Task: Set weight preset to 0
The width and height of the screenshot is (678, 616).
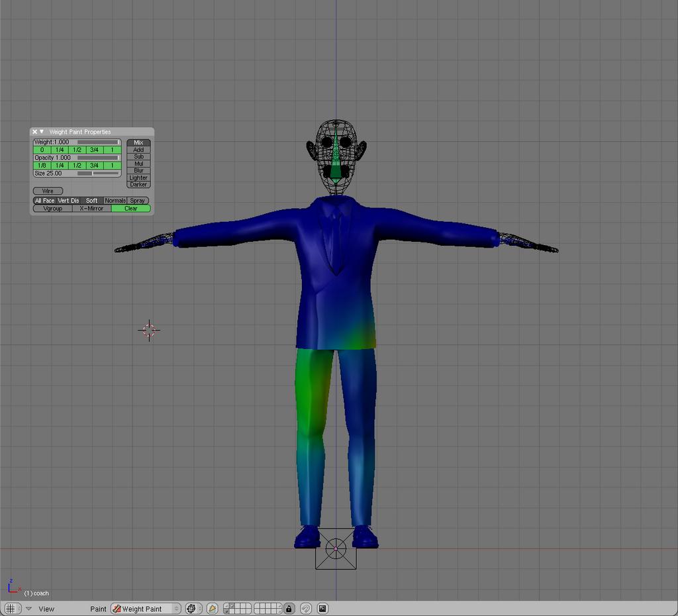Action: click(42, 150)
